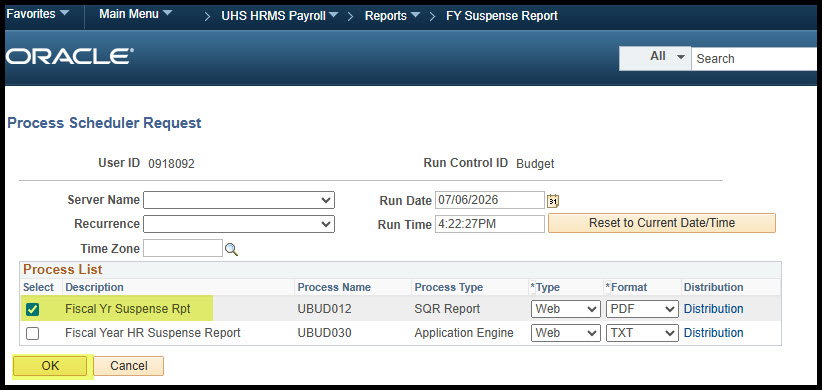The image size is (822, 390).
Task: Click the Select column header
Action: (x=38, y=287)
